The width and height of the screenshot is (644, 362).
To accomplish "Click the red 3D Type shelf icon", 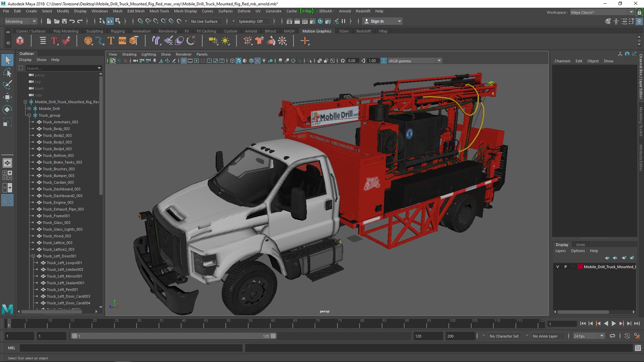I will [x=54, y=41].
